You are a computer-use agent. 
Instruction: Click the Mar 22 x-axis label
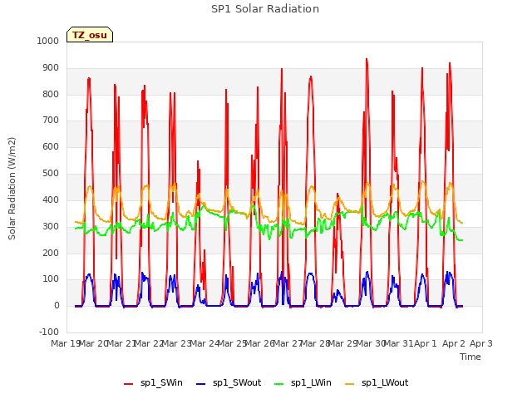pyautogui.click(x=150, y=343)
